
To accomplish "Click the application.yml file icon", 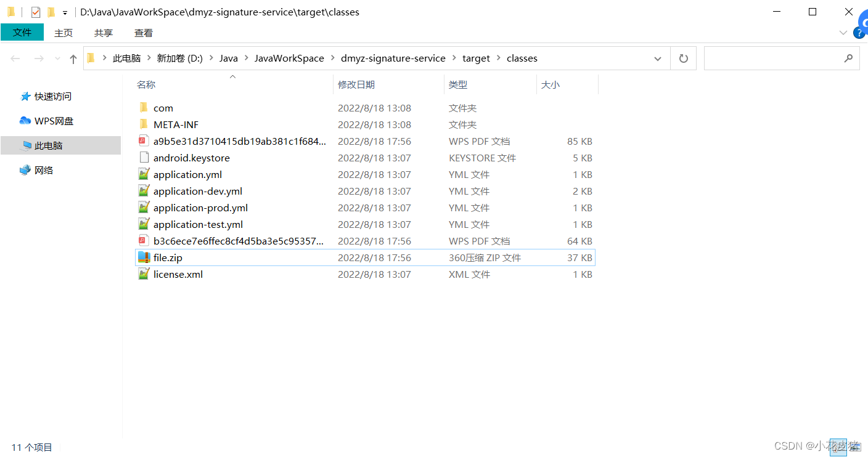I will click(144, 174).
